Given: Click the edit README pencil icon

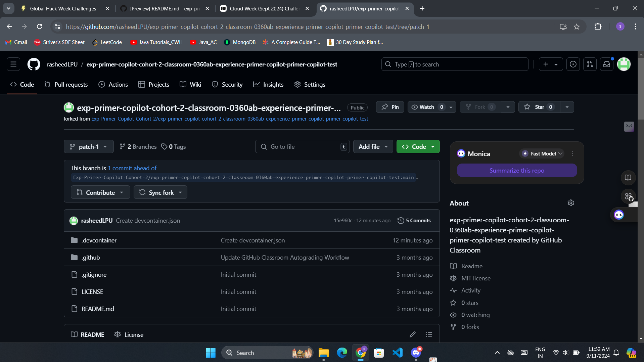Looking at the screenshot, I should tap(413, 334).
